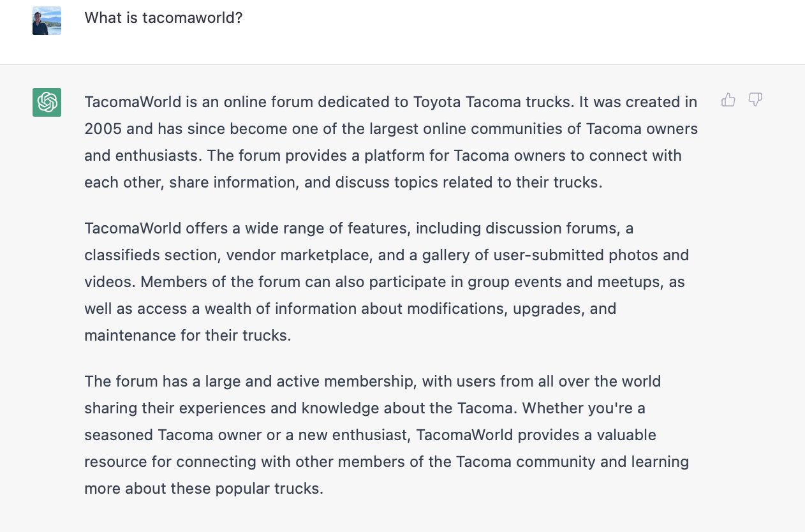Click the thumbs down icon on the response
Screen dimensions: 805x532
tap(755, 100)
